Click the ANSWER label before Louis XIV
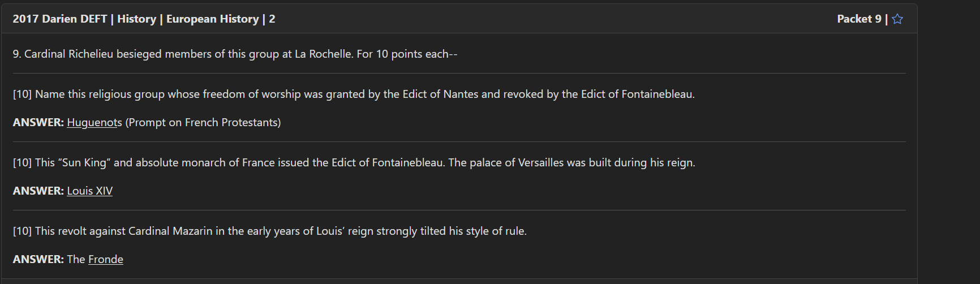980x284 pixels. [38, 191]
